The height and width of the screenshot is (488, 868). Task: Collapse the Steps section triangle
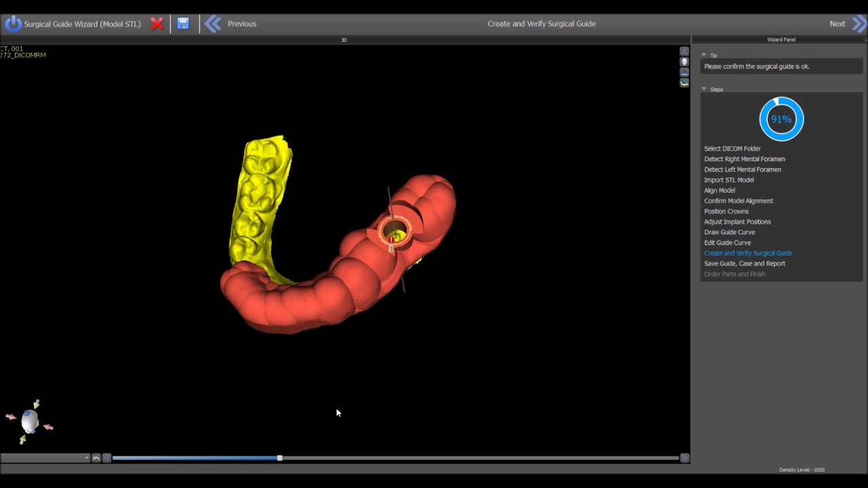click(704, 89)
